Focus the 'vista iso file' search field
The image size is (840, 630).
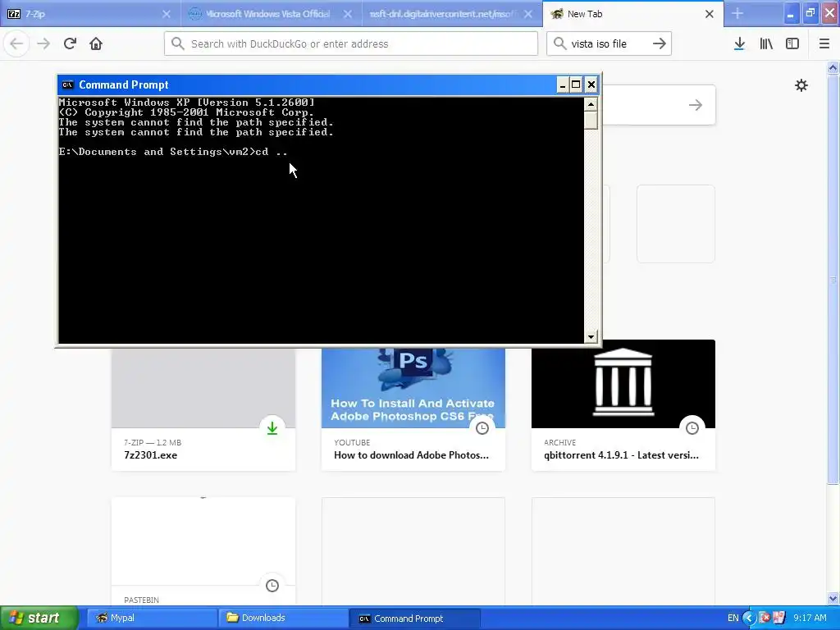click(x=609, y=43)
